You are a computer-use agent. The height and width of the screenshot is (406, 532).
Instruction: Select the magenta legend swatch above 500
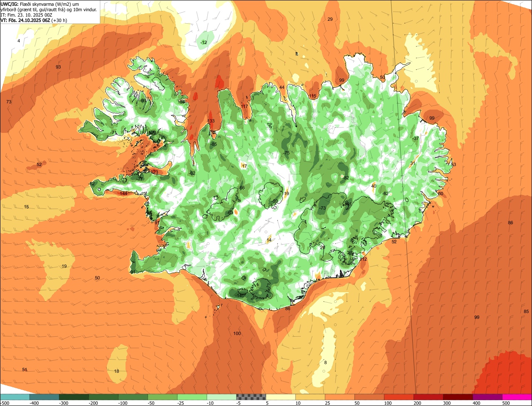coord(517,397)
